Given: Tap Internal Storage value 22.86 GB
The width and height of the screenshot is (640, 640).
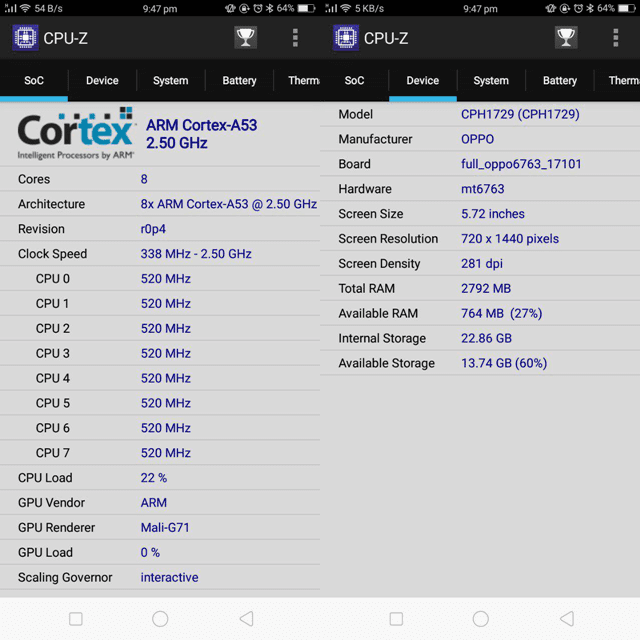Looking at the screenshot, I should (x=486, y=338).
